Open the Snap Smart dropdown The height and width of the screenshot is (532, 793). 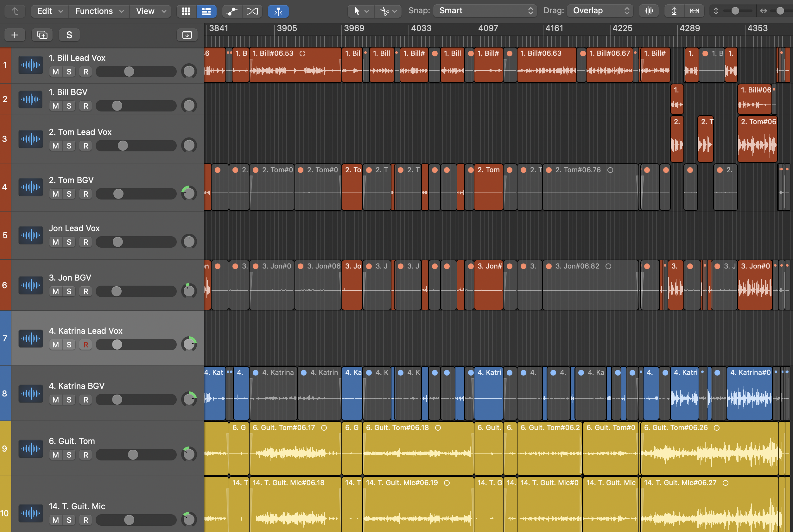tap(485, 11)
